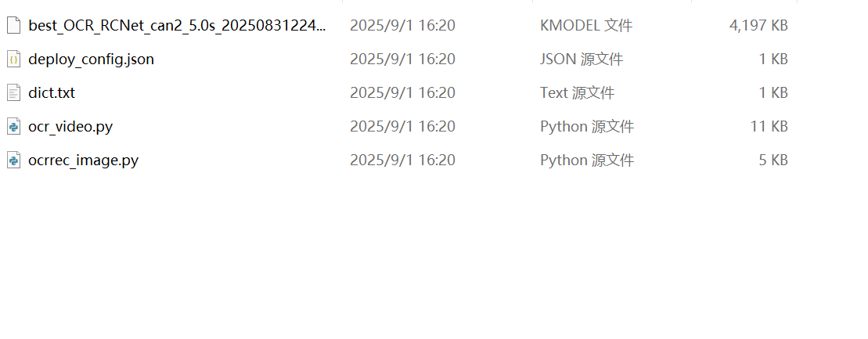Click the modified date of deploy_config.json

tap(402, 59)
